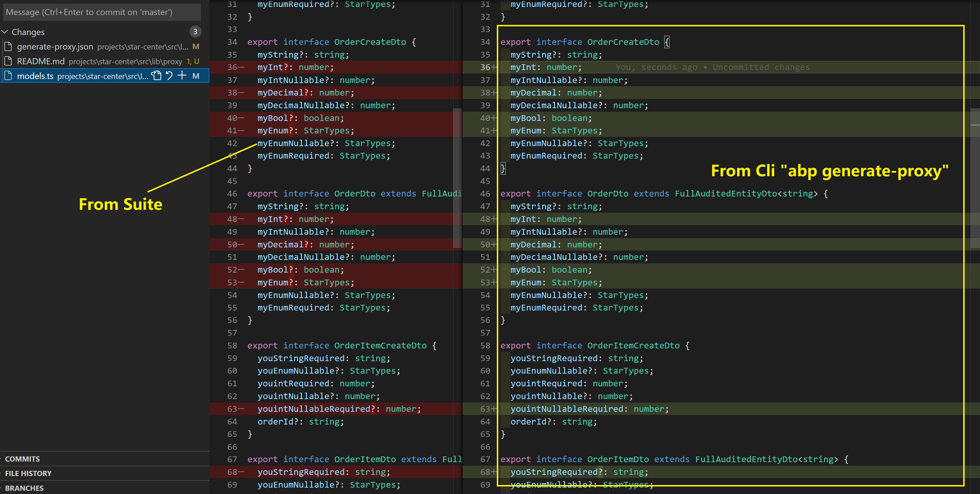Discard changes on models.ts row

pos(169,76)
